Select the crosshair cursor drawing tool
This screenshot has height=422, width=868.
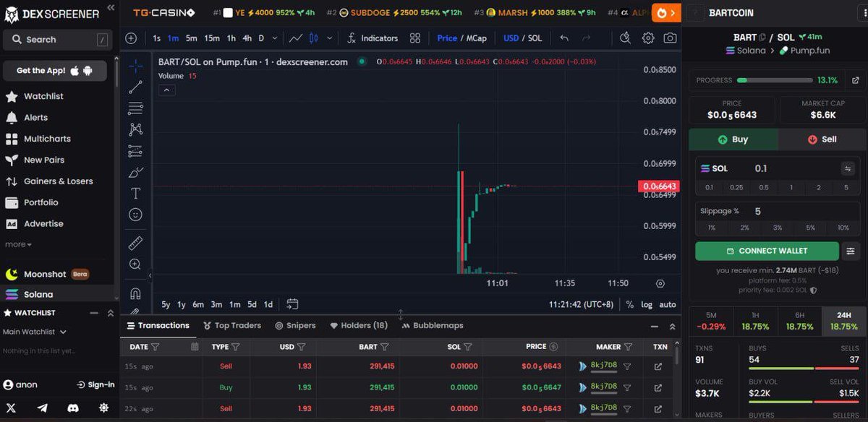click(135, 66)
